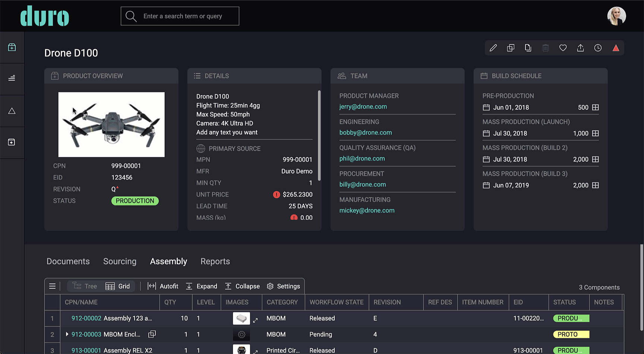Viewport: 644px width, 354px height.
Task: Click the export upload icon
Action: point(580,48)
